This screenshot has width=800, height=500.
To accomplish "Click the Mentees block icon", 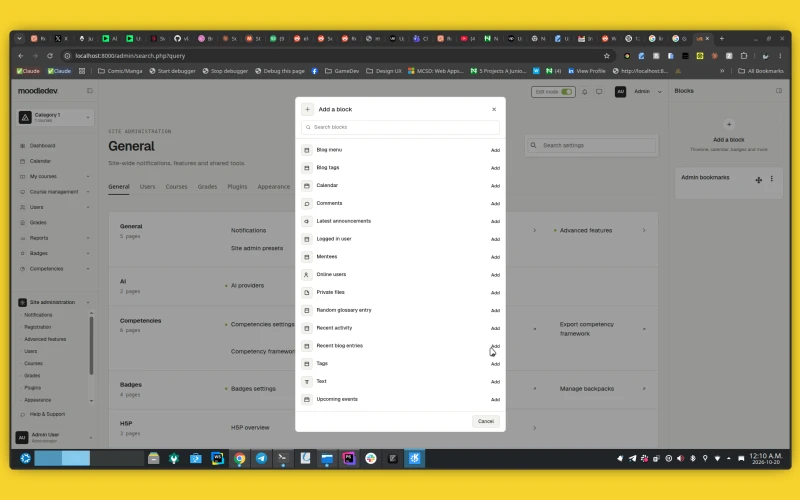I will tap(307, 257).
